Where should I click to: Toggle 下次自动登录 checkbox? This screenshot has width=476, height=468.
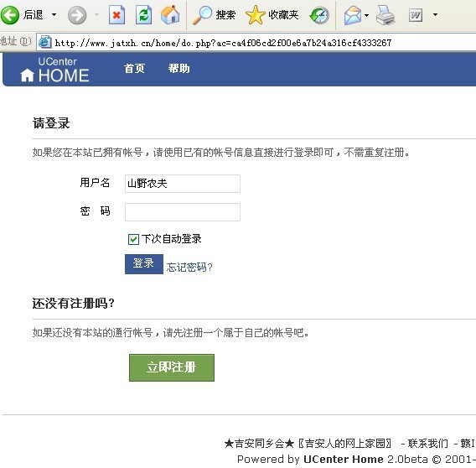click(x=133, y=239)
